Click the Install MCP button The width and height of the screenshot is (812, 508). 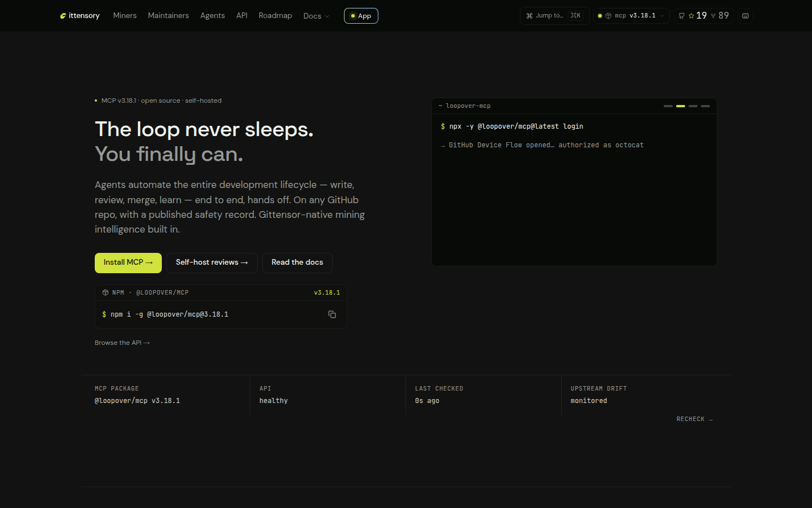click(x=128, y=262)
